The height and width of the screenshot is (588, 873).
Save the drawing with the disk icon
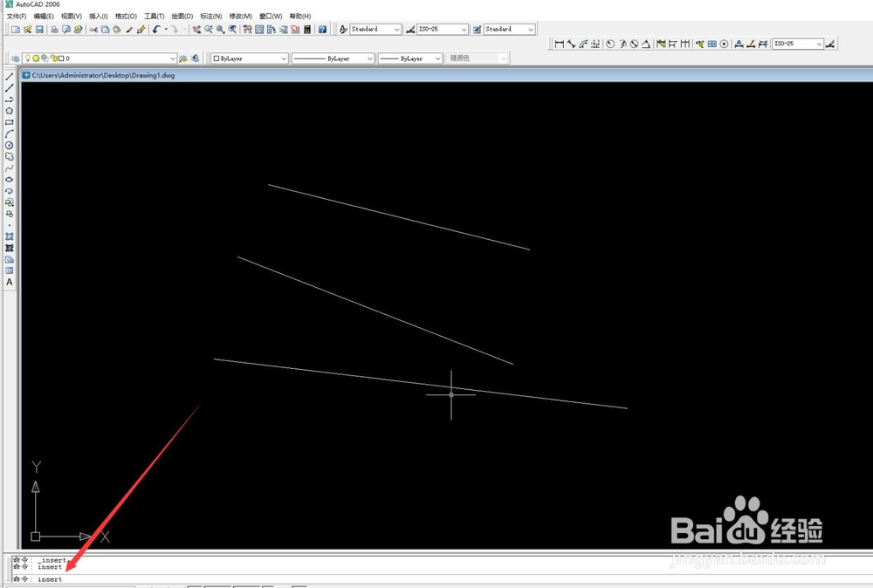click(x=39, y=30)
